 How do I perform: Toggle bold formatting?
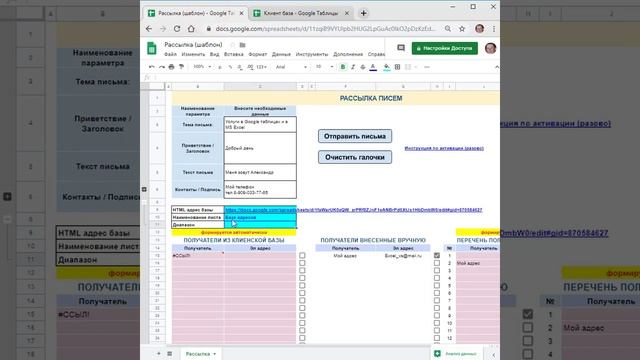343,67
